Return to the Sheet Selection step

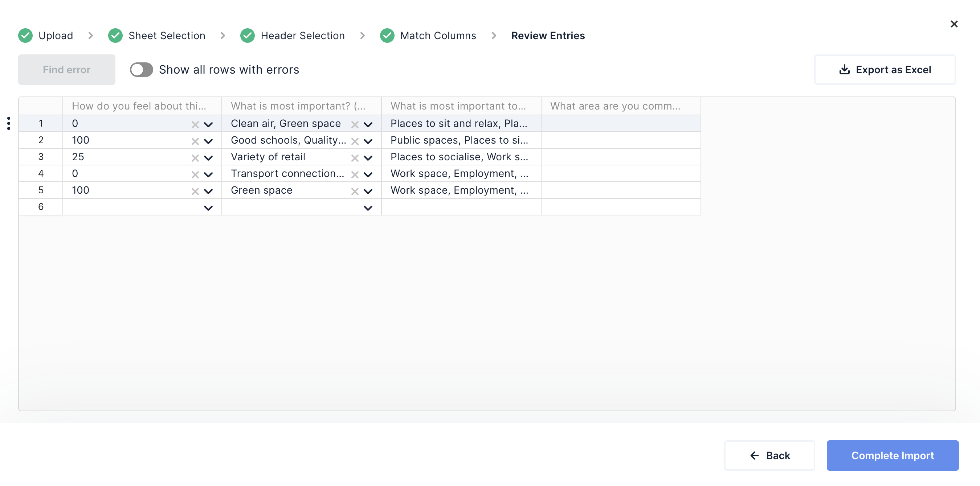click(x=166, y=36)
